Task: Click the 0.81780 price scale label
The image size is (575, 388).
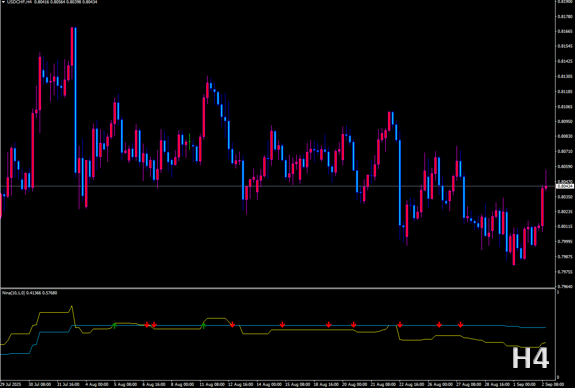Action: tap(565, 16)
